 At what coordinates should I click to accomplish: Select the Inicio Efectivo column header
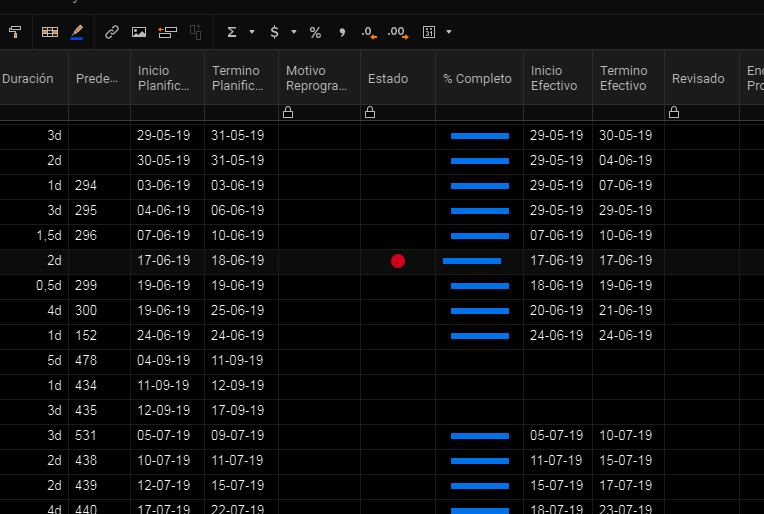point(558,78)
